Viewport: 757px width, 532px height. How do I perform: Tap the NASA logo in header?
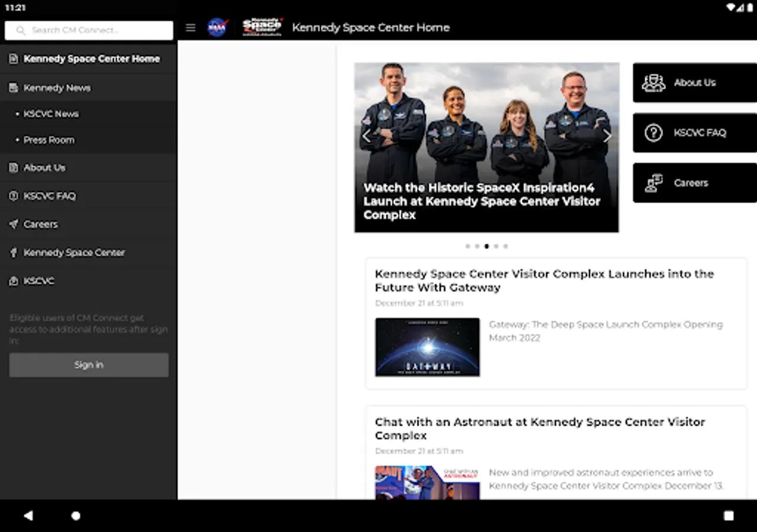click(217, 28)
